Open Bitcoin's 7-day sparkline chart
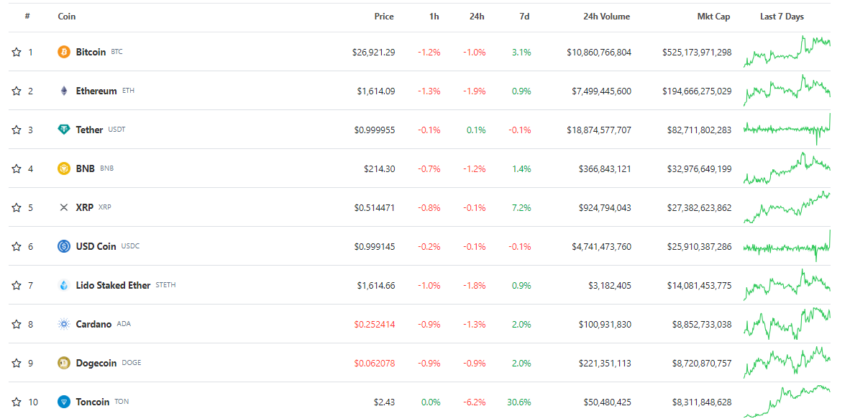Screen dimensions: 850x419 click(x=787, y=51)
